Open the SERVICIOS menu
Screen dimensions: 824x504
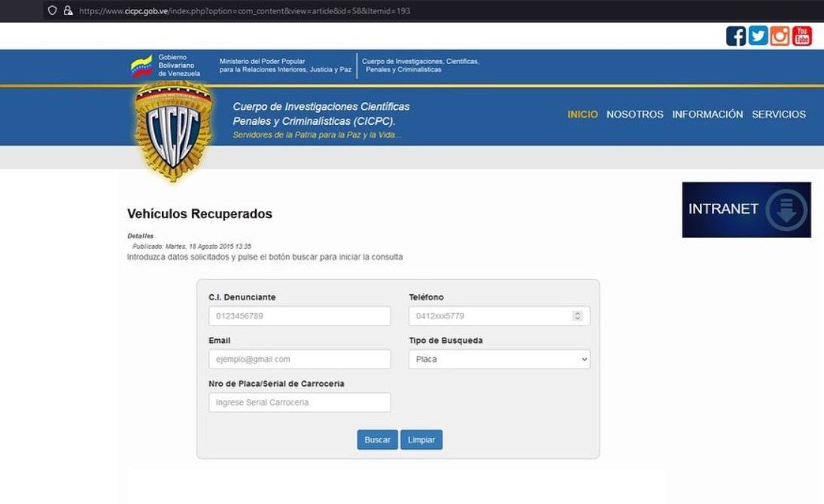tap(779, 114)
